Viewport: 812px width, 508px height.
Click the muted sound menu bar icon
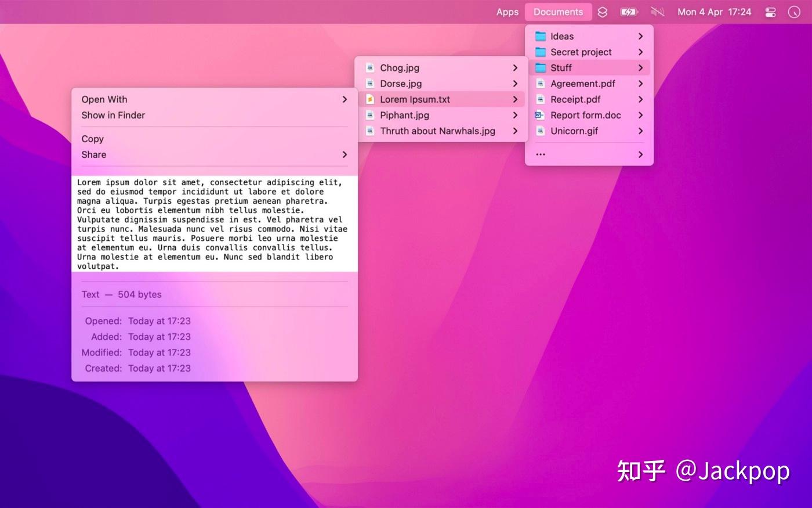click(657, 12)
